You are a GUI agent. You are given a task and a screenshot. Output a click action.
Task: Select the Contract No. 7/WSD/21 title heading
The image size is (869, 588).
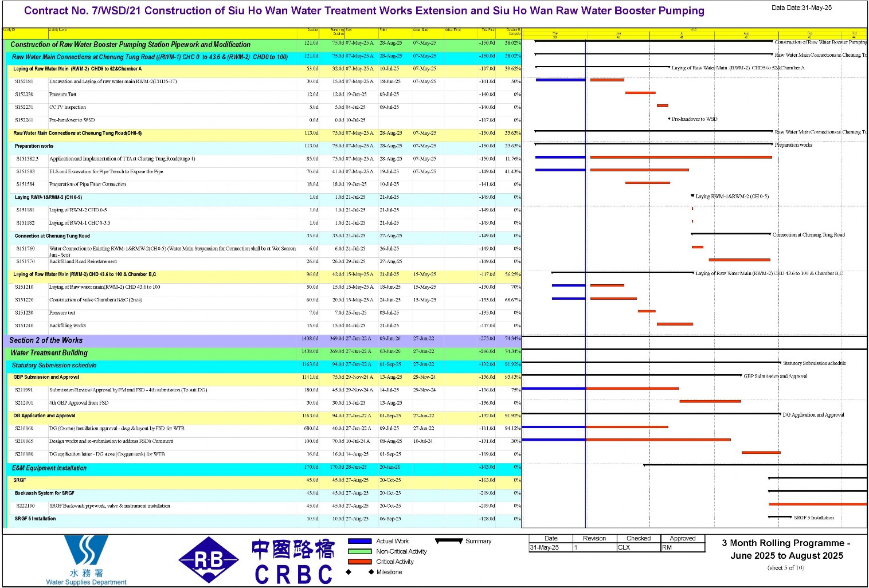364,10
